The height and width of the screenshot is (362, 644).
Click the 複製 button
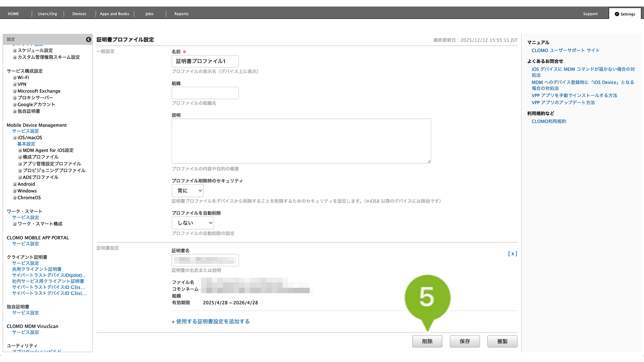click(502, 341)
